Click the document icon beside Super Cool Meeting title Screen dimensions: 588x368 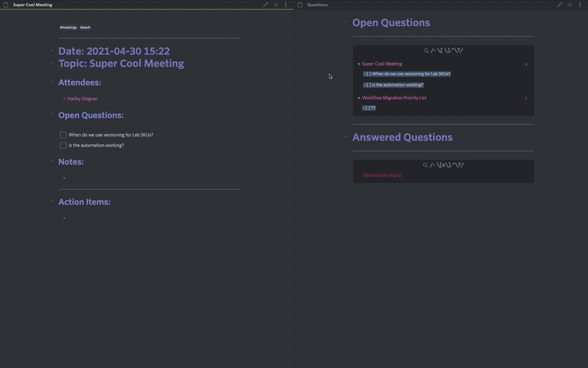pos(6,5)
